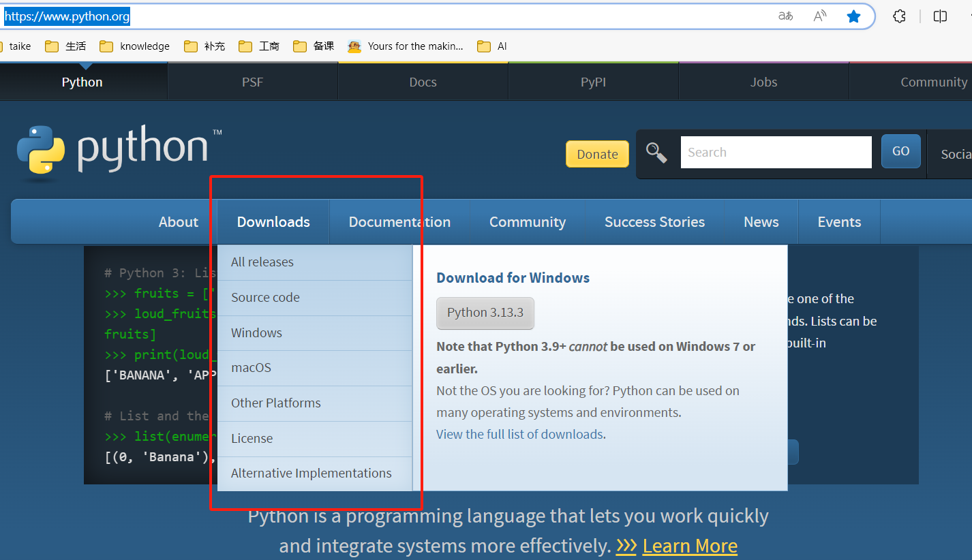This screenshot has width=972, height=560.
Task: Open the Events menu
Action: tap(839, 222)
